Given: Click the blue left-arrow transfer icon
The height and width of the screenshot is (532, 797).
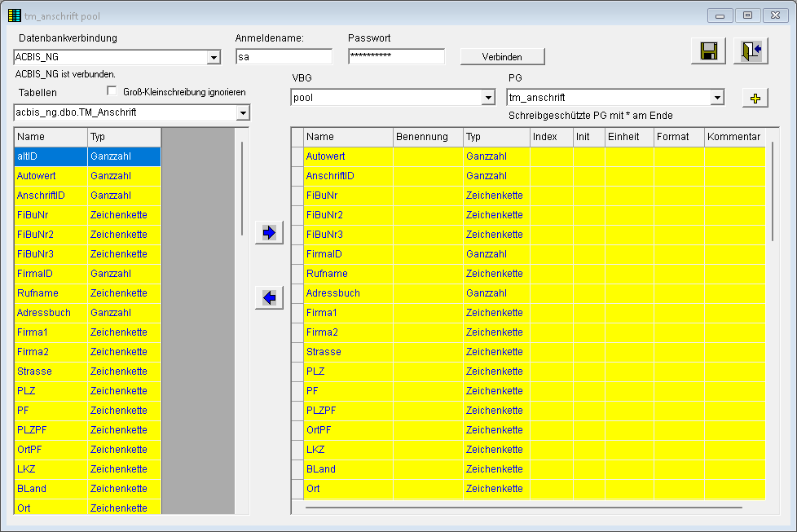Looking at the screenshot, I should tap(268, 297).
